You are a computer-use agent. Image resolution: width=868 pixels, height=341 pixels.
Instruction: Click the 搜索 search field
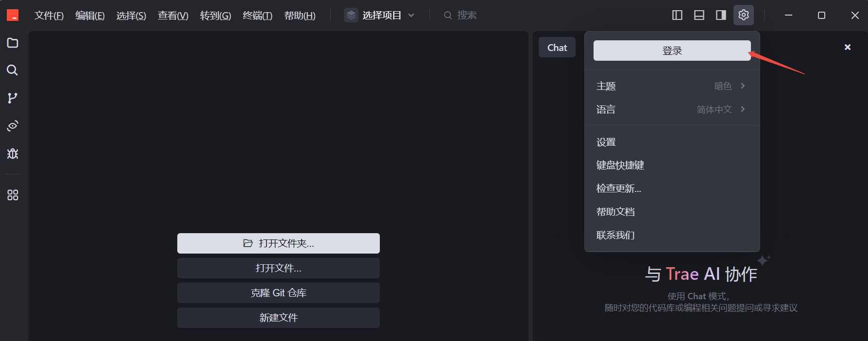click(x=460, y=15)
